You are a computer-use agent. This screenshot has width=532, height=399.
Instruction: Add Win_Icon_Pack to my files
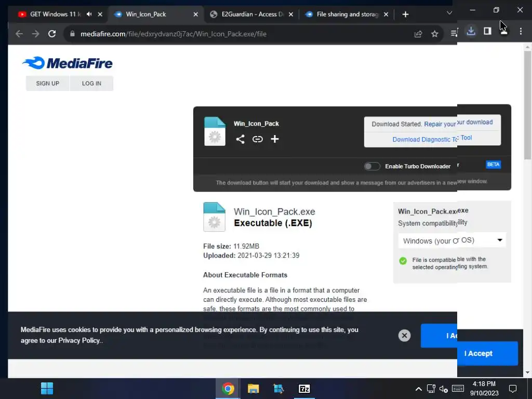[x=275, y=139]
